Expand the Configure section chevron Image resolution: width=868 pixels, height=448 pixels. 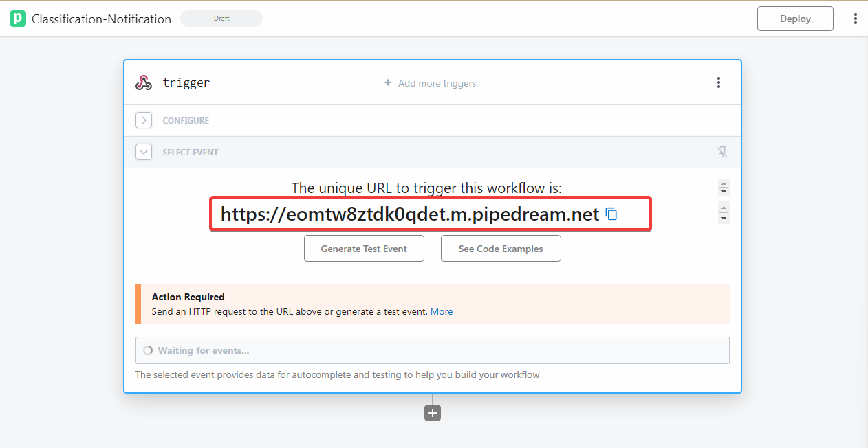(144, 120)
